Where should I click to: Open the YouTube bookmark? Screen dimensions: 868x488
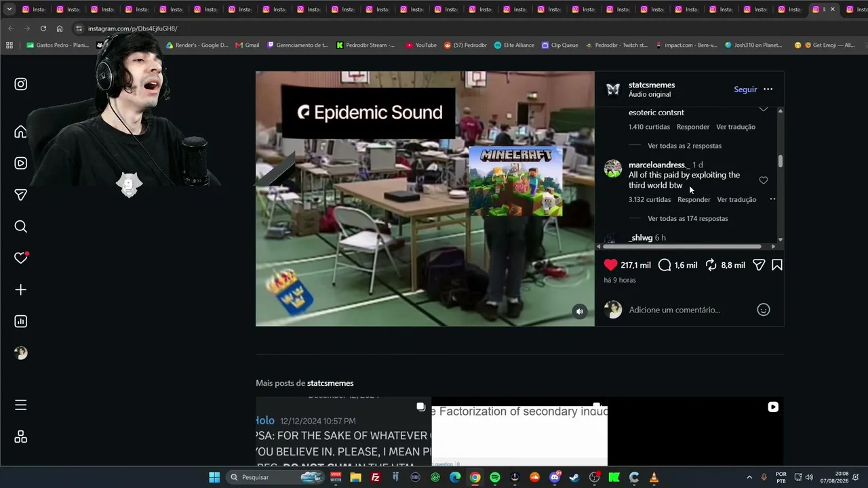click(x=421, y=45)
